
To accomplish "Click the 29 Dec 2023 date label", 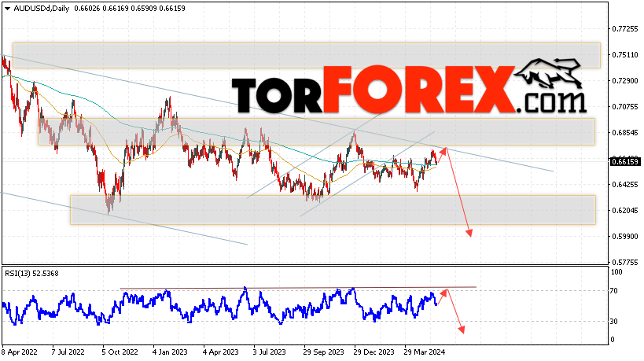I will (x=374, y=352).
